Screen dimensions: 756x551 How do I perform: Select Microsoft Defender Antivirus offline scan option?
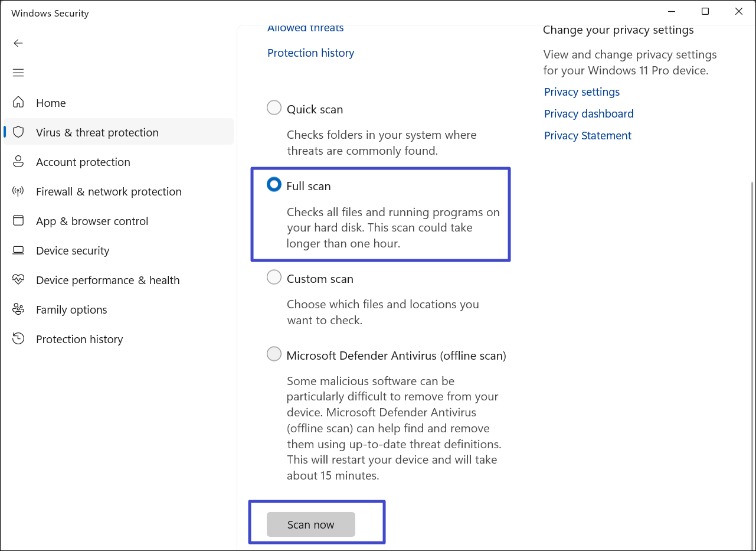click(x=274, y=354)
